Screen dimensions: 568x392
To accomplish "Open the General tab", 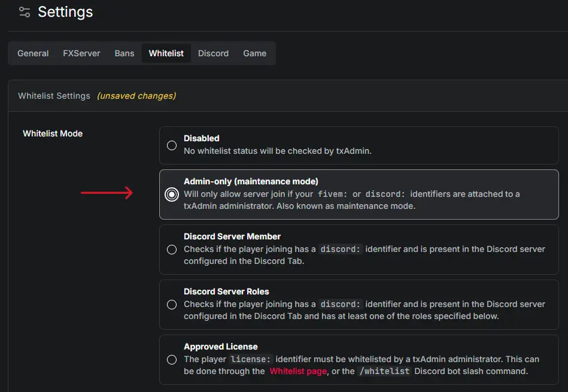I will click(33, 53).
